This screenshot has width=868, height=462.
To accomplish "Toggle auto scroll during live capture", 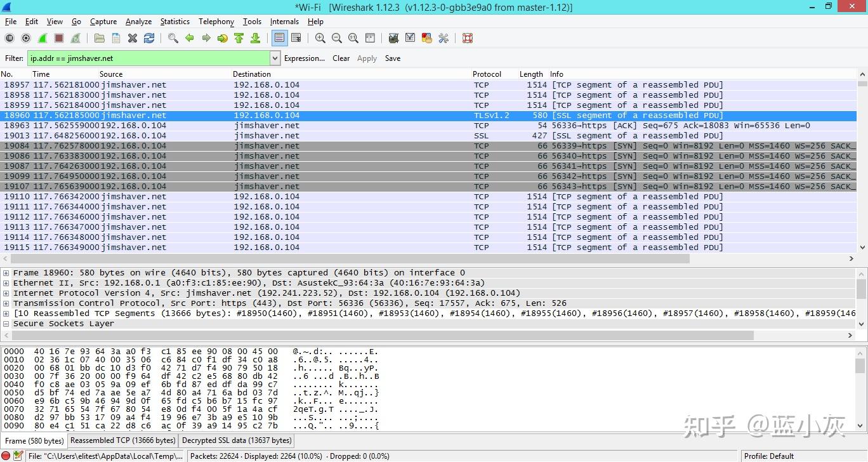I will (x=296, y=38).
